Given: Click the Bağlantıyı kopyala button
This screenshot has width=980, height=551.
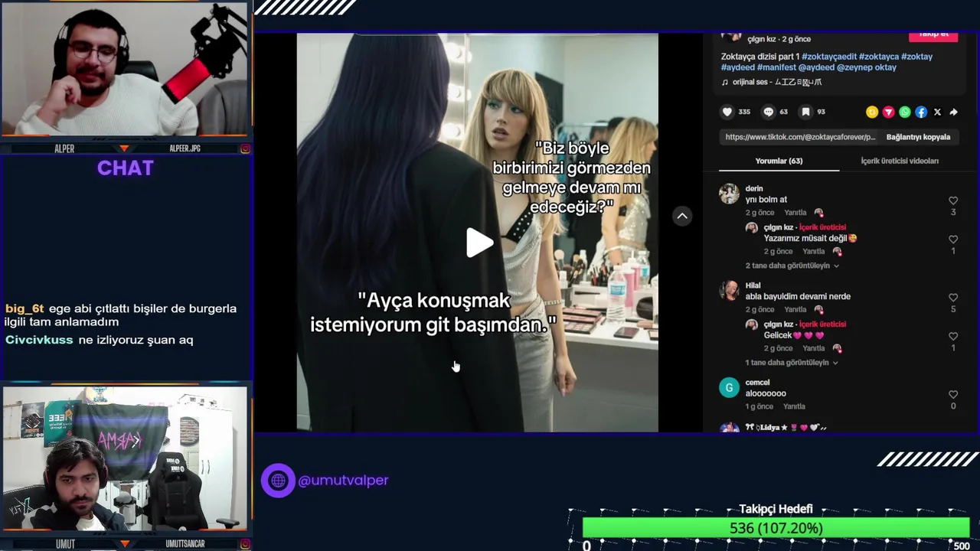Looking at the screenshot, I should [x=918, y=137].
